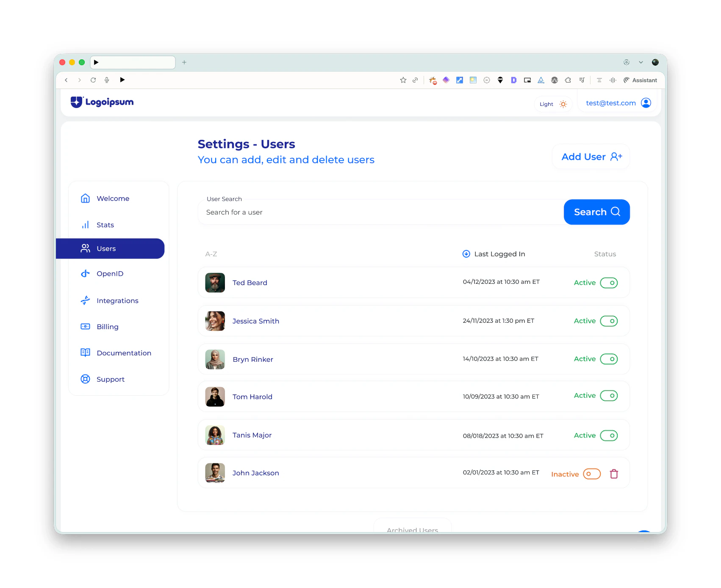The width and height of the screenshot is (721, 588).
Task: Open the test@test.com account menu
Action: coord(618,103)
